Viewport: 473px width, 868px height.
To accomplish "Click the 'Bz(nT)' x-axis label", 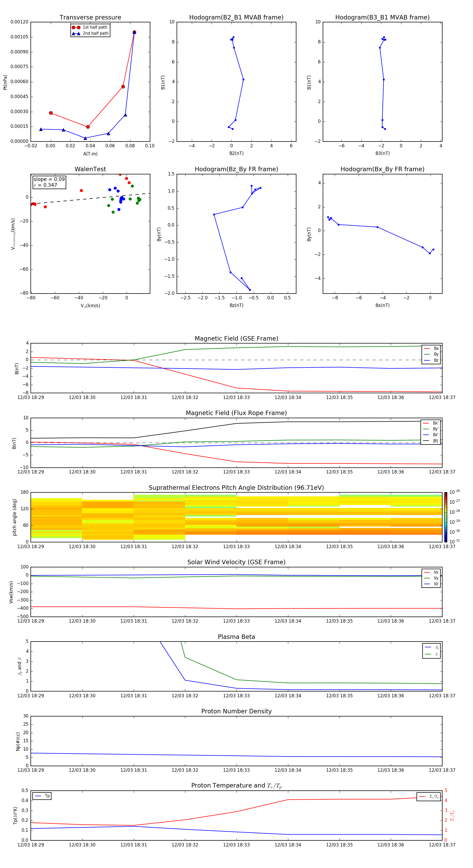I will tap(236, 305).
